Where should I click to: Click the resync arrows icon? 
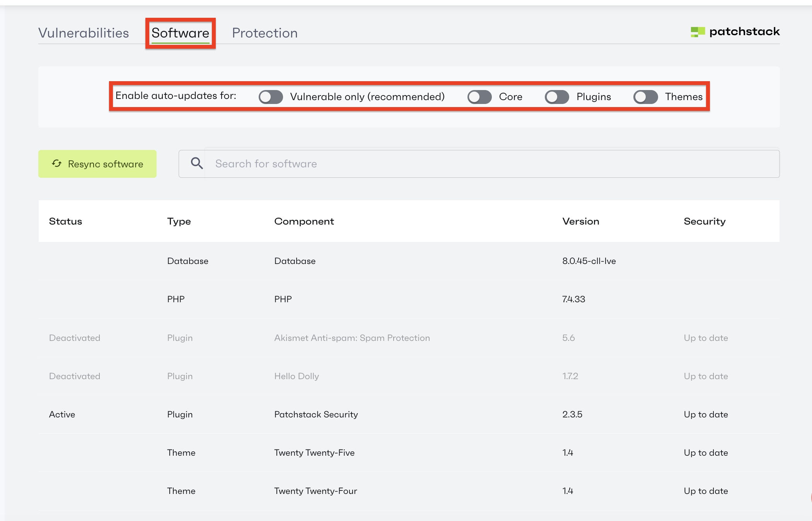click(x=57, y=163)
